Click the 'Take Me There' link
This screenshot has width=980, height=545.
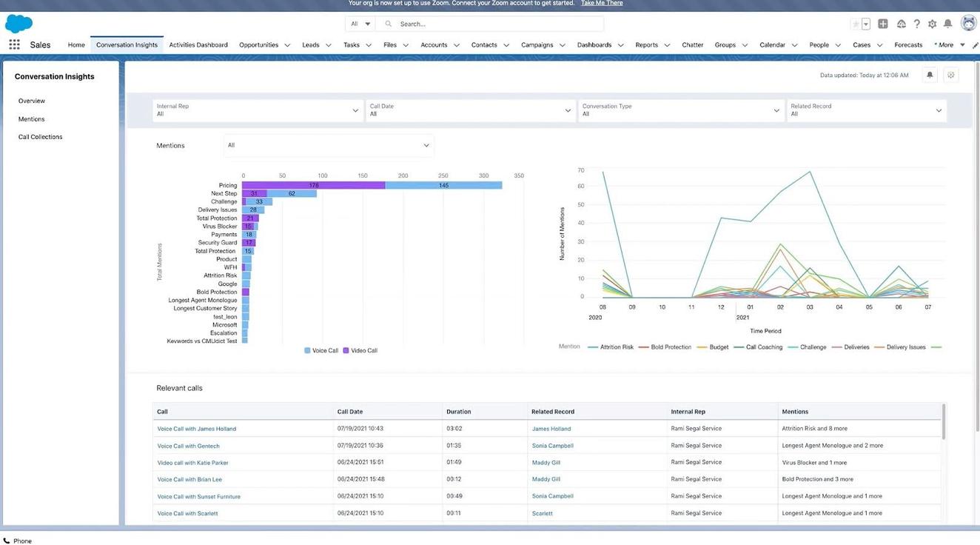pos(602,3)
